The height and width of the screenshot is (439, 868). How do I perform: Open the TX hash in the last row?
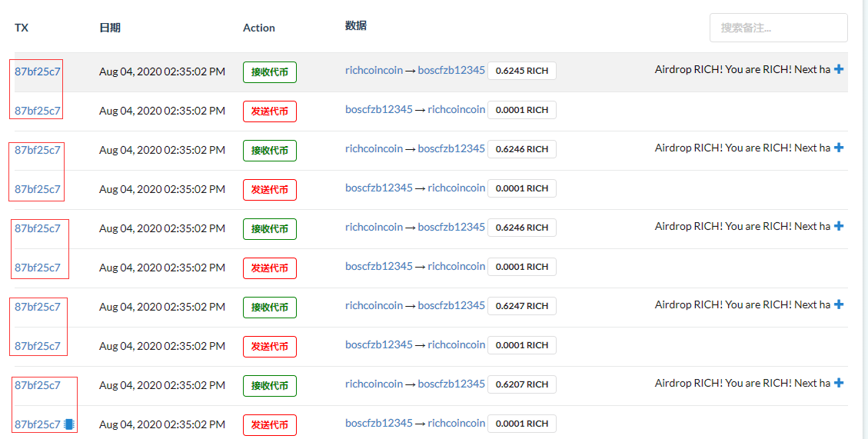pos(37,424)
